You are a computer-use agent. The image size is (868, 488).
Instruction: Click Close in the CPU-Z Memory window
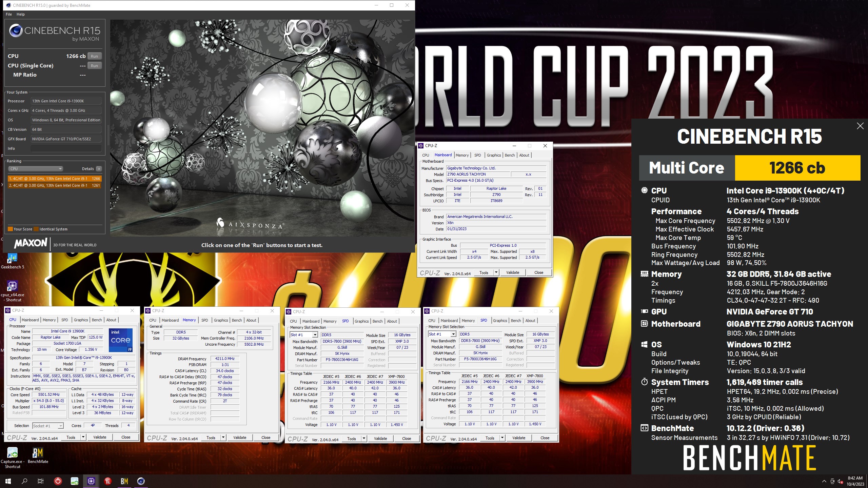pyautogui.click(x=266, y=438)
